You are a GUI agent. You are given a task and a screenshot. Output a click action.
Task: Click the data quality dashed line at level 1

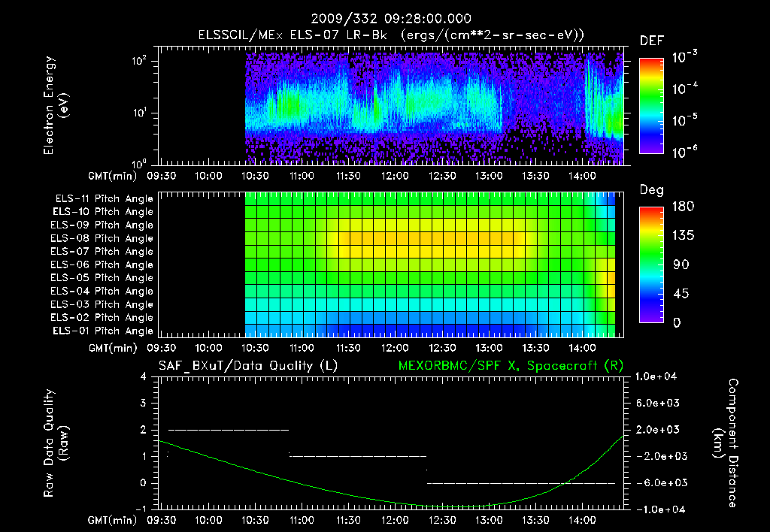[x=358, y=456]
